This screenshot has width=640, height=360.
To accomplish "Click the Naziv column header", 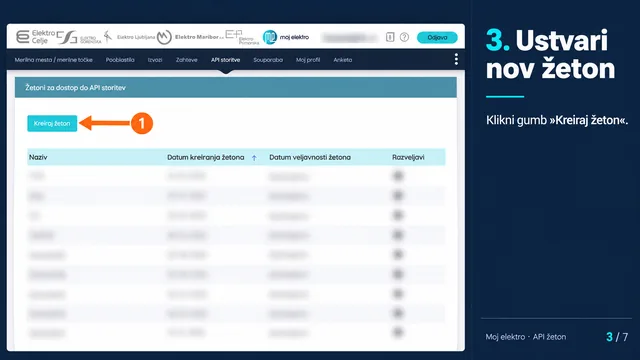I will [x=38, y=157].
